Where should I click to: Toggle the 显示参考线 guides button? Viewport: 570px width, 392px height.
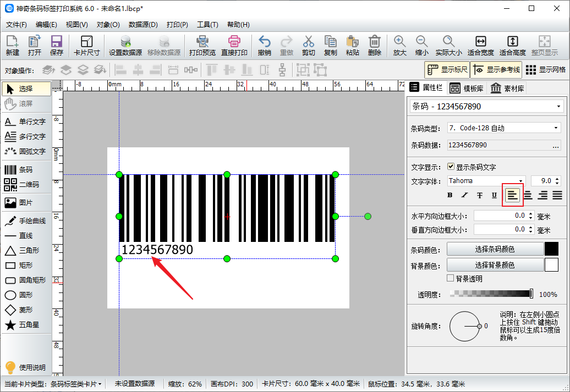point(496,70)
